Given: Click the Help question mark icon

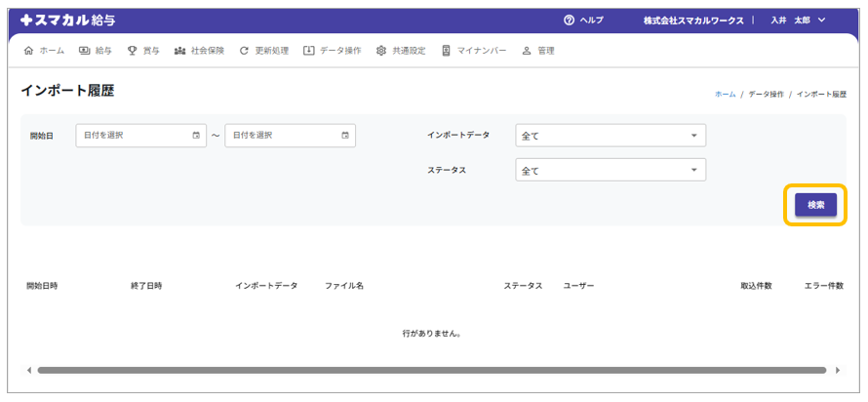Looking at the screenshot, I should 569,20.
